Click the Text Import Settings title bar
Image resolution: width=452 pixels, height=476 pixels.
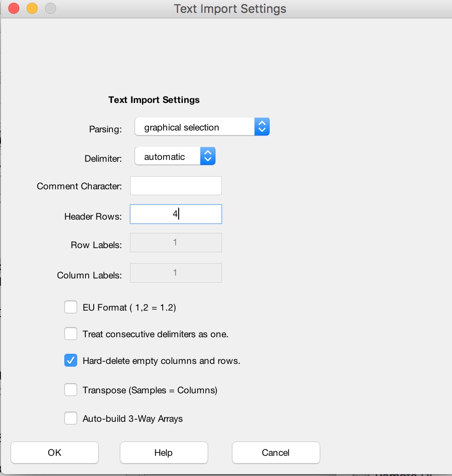point(230,9)
